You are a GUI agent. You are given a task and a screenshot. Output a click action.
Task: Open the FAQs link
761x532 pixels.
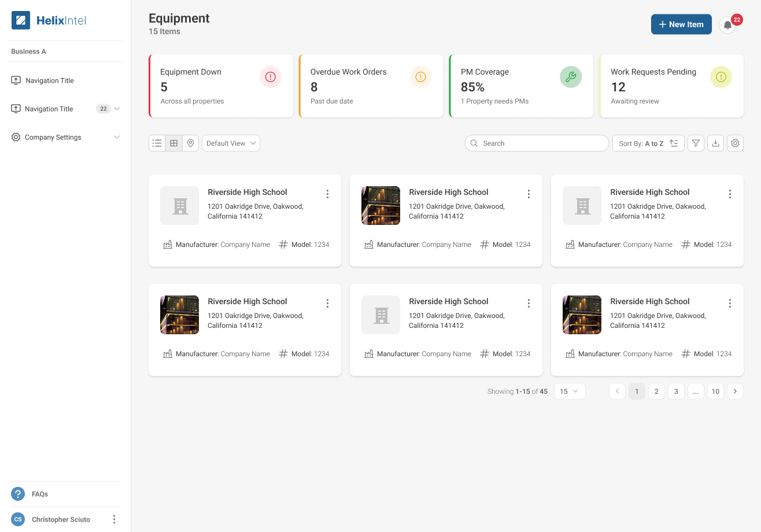[40, 494]
